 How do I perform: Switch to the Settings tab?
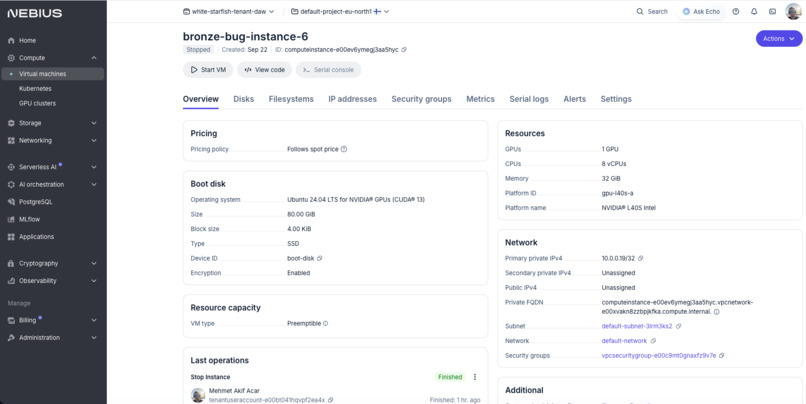tap(616, 99)
